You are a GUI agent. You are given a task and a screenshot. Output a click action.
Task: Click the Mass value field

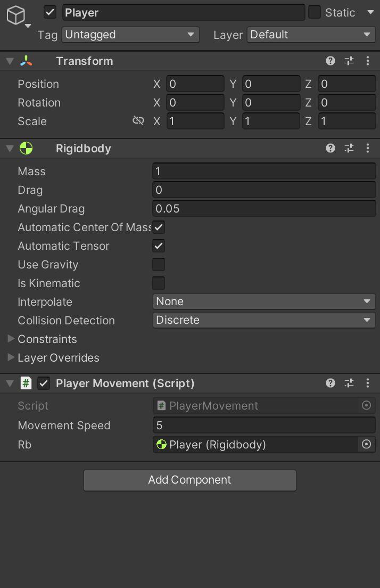click(264, 171)
